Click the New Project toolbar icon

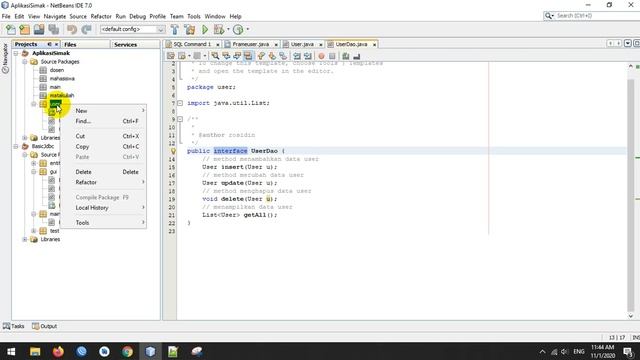tap(24, 29)
